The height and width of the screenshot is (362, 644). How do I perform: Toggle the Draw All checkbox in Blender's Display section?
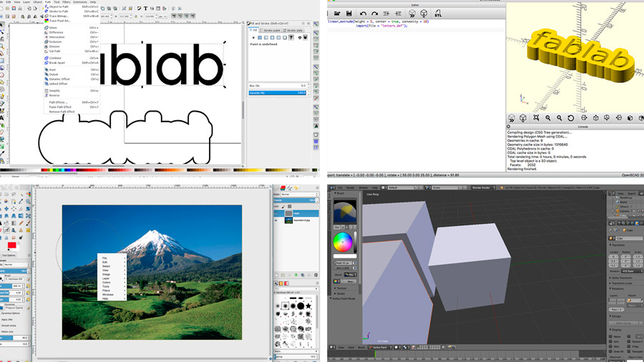tap(610, 351)
